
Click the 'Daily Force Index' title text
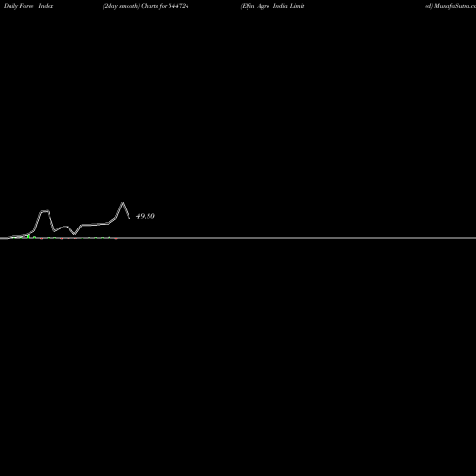click(x=29, y=6)
